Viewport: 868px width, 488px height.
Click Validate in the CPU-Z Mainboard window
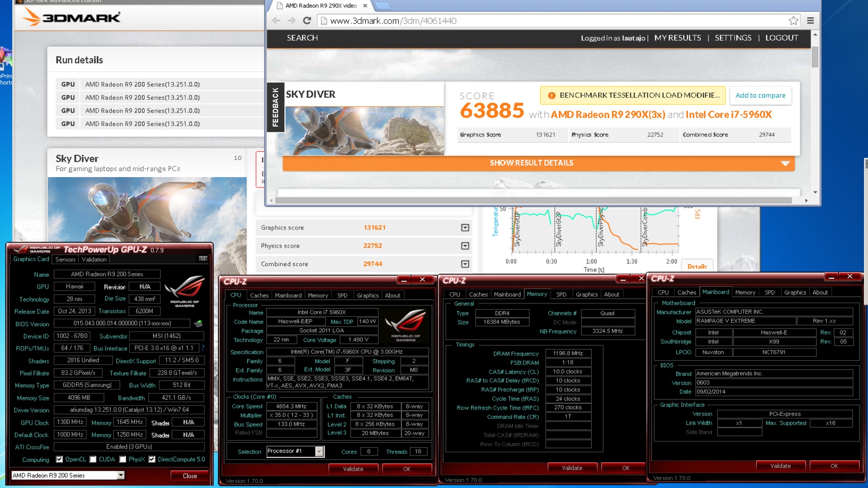click(780, 466)
